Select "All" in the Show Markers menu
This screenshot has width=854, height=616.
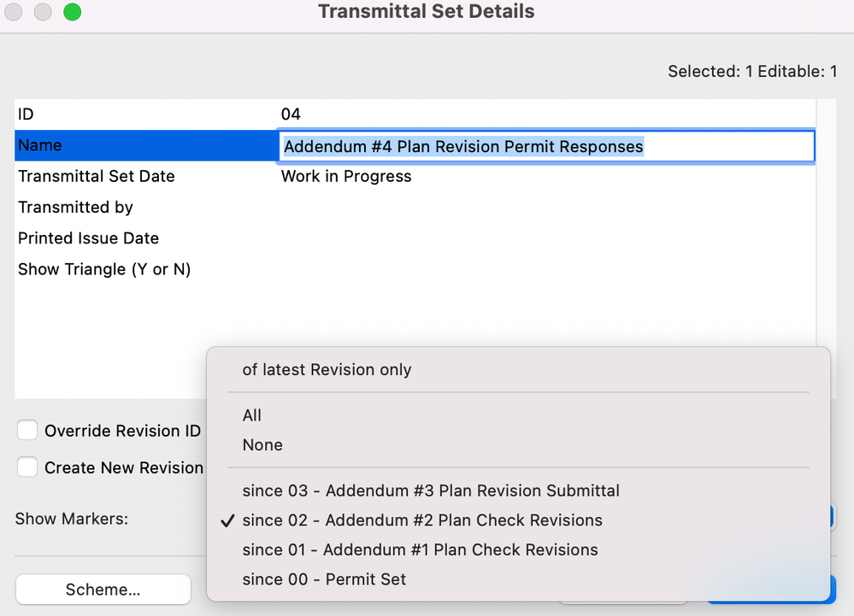[x=252, y=416]
